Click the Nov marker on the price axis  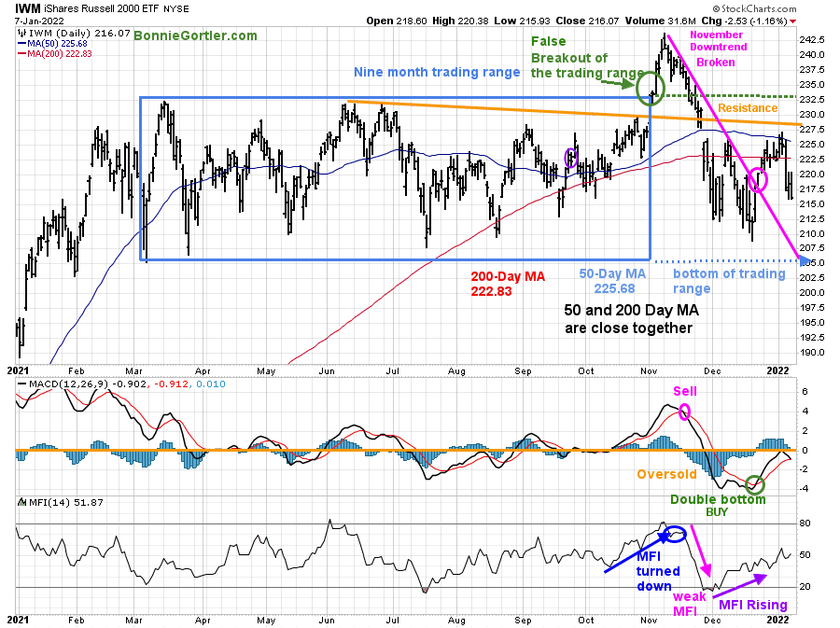[x=649, y=371]
